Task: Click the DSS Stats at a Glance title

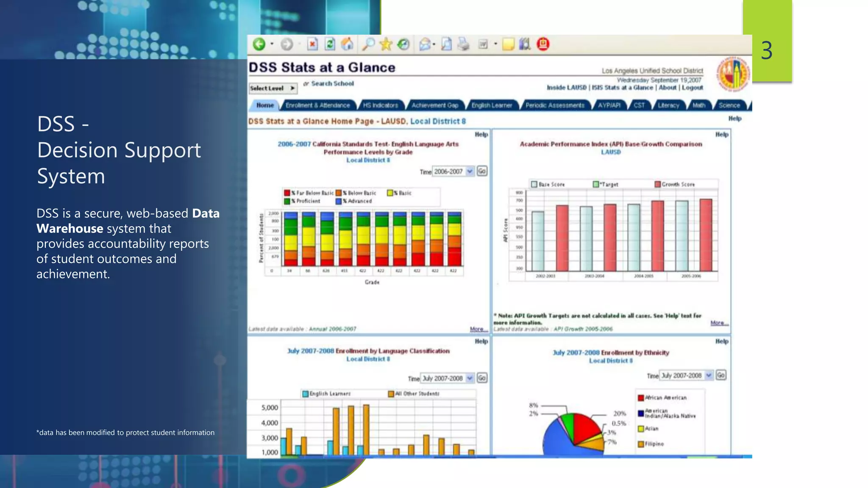Action: click(322, 67)
